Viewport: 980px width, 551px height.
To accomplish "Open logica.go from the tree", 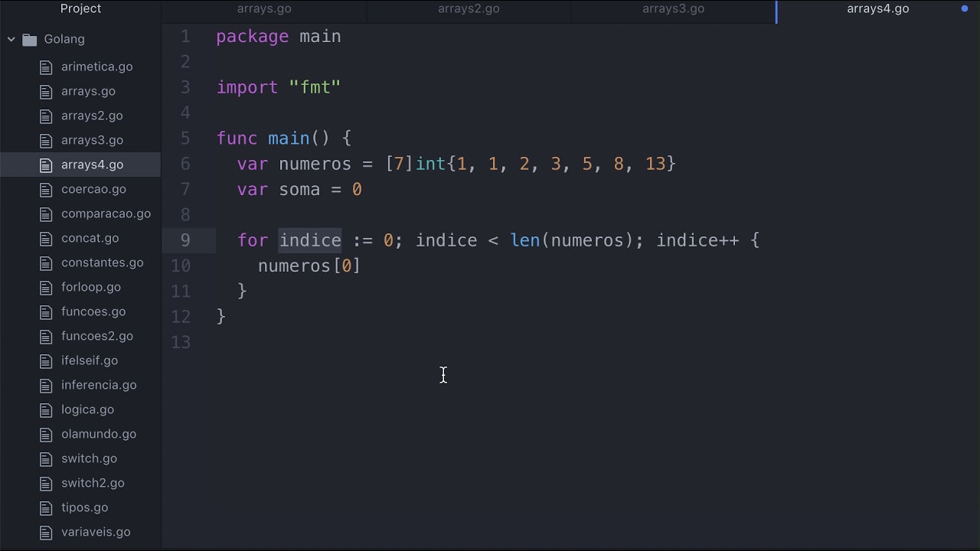I will point(87,409).
